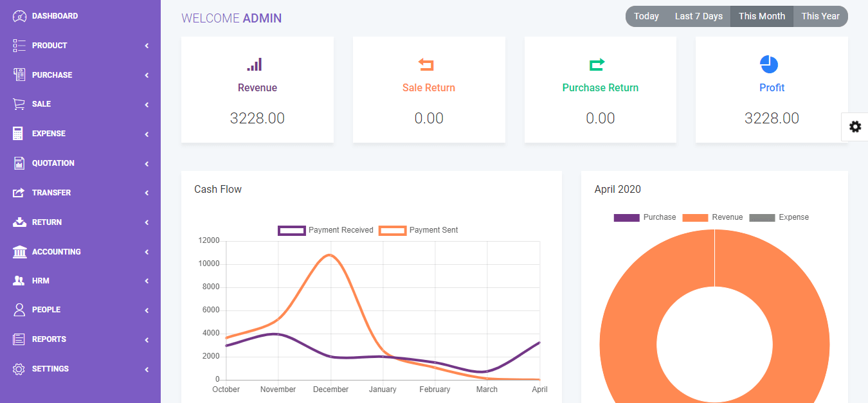Image resolution: width=868 pixels, height=403 pixels.
Task: Expand the Sale menu chevron
Action: click(147, 104)
